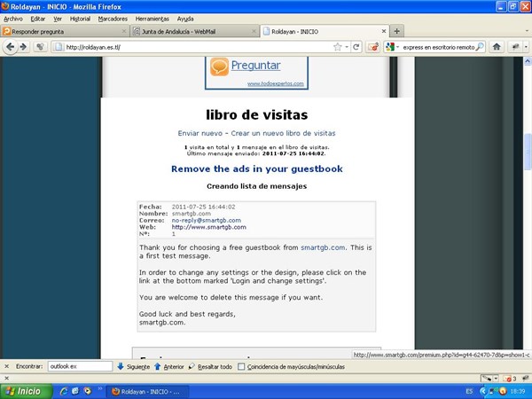Image resolution: width=532 pixels, height=399 pixels.
Task: Toggle Coincidencia de mayúsculas/minúsculas checkbox
Action: (x=241, y=366)
